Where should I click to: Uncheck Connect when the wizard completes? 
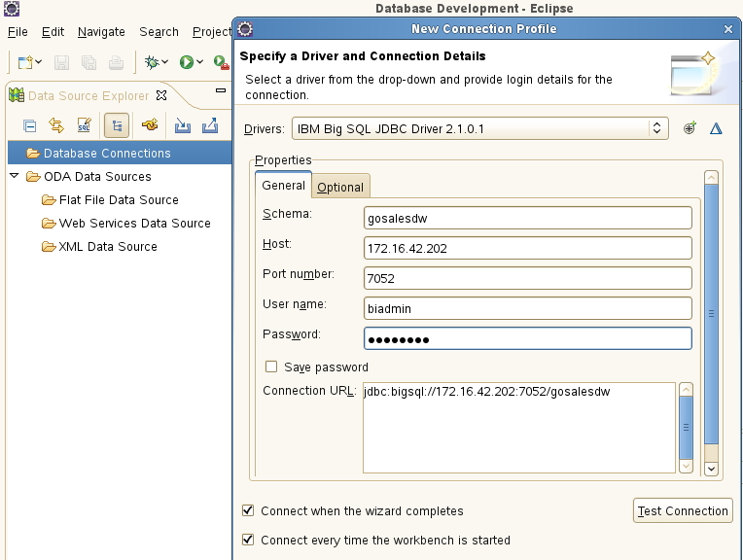[x=248, y=510]
